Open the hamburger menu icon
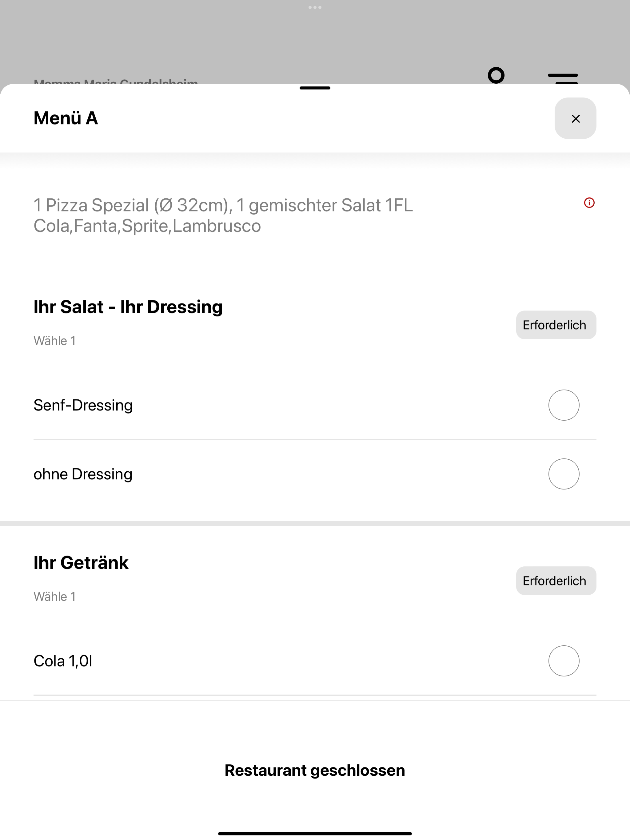Screen dimensions: 630x840 [x=563, y=78]
